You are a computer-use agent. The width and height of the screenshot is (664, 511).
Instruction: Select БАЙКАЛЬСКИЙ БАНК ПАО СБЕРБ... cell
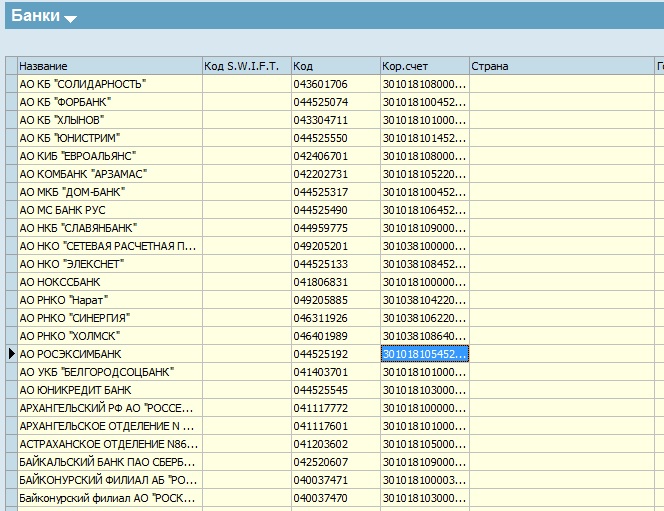coord(110,462)
